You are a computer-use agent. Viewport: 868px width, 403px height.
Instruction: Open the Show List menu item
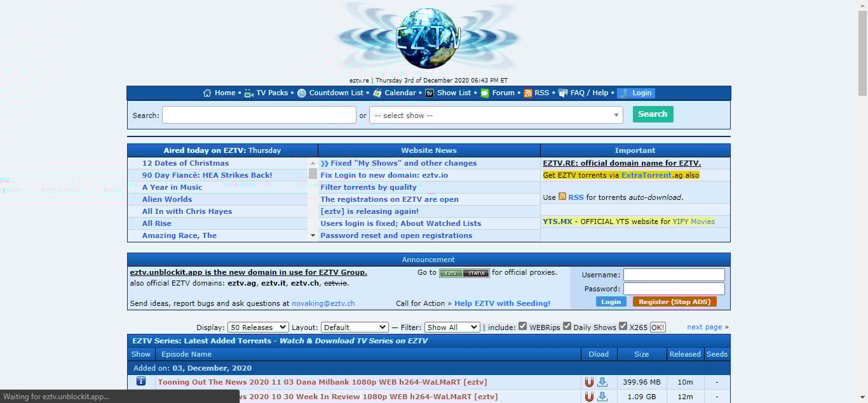tap(454, 93)
